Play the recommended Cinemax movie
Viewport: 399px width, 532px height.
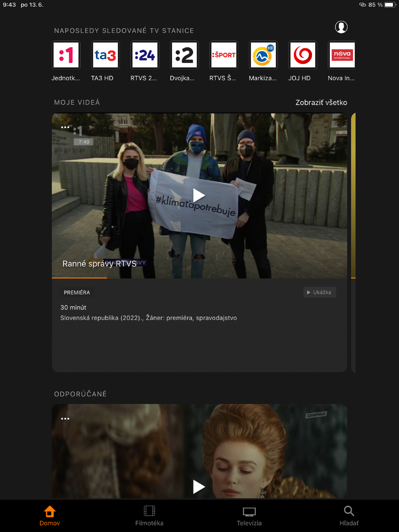click(x=199, y=487)
